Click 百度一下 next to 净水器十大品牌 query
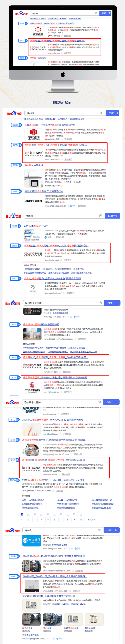The width and height of the screenshot is (125, 644). coord(111,402)
